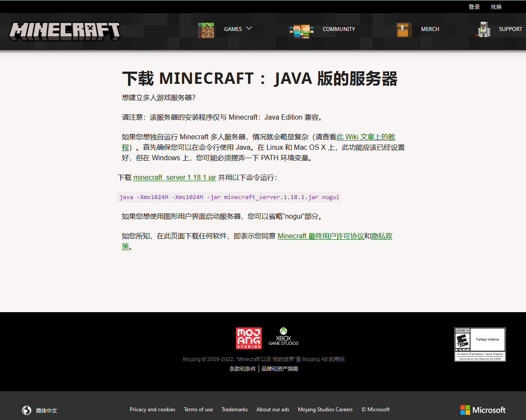526x420 pixels.
Task: Click the grass block Games icon
Action: [x=206, y=30]
